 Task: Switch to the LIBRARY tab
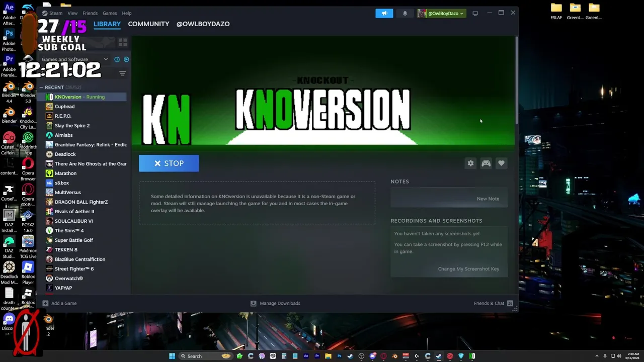coord(107,24)
